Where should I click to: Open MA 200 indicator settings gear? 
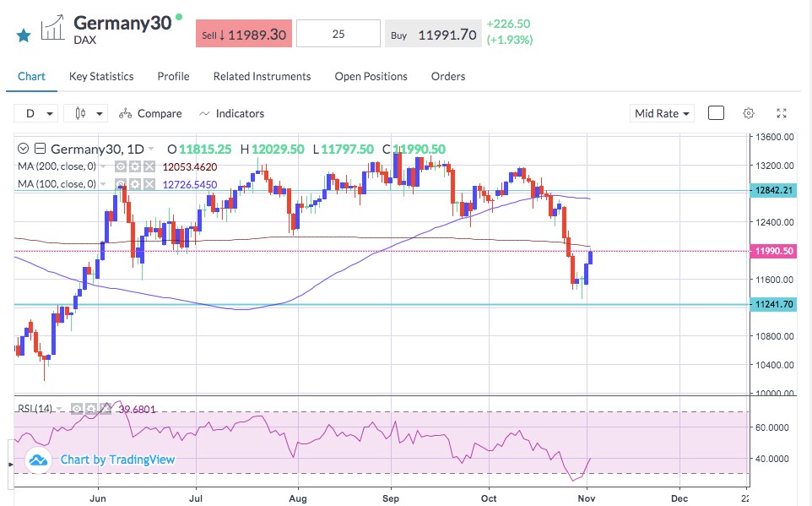point(135,166)
